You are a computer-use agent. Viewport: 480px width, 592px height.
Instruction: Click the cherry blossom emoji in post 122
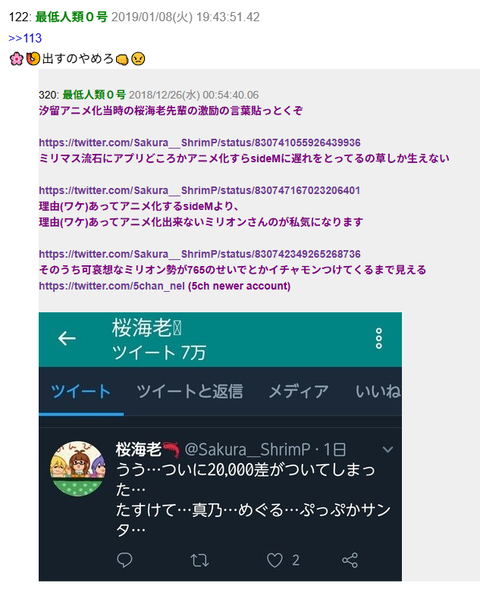17,59
